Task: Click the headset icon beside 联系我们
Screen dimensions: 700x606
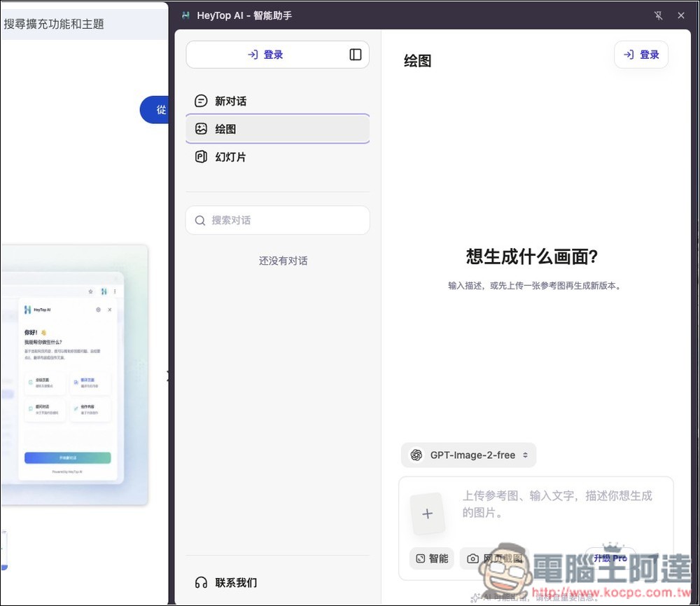Action: tap(201, 582)
